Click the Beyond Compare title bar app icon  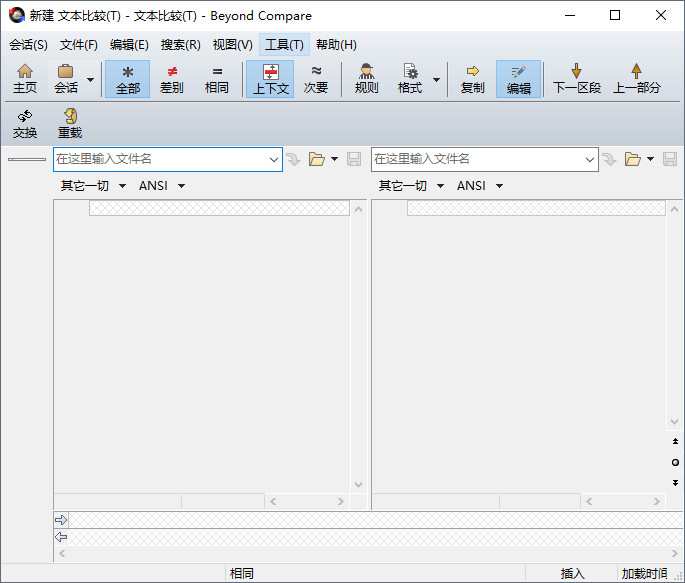[x=17, y=15]
